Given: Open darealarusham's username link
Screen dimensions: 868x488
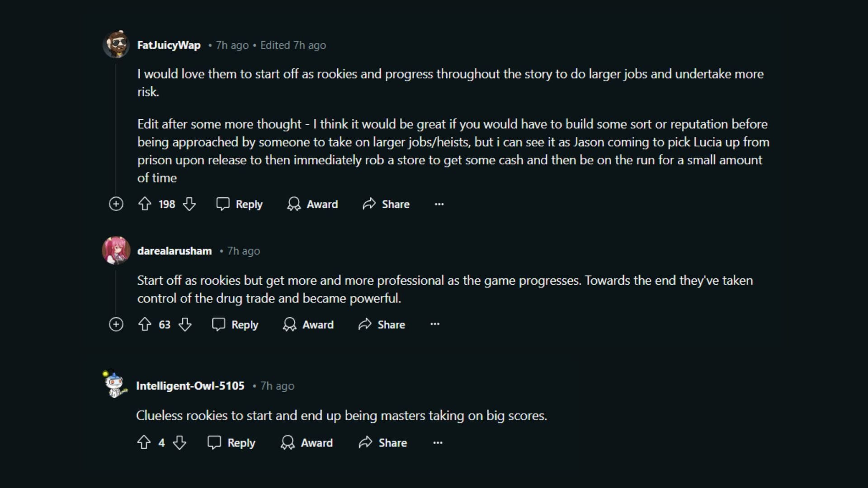Looking at the screenshot, I should (175, 251).
